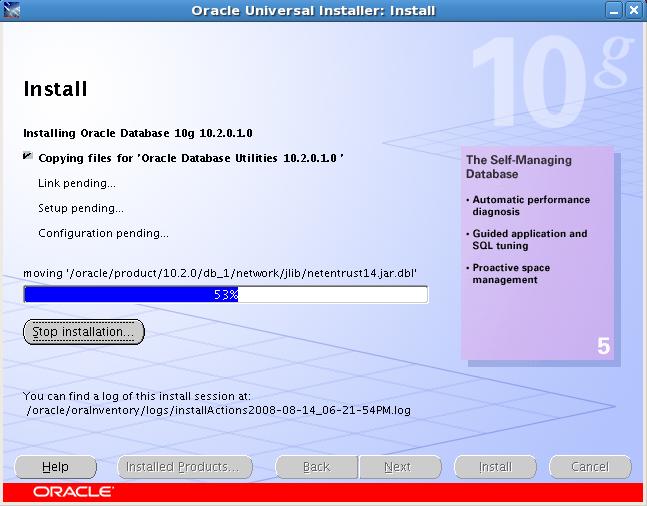The image size is (647, 506).
Task: Click the slide number 5 on info panel
Action: click(603, 346)
